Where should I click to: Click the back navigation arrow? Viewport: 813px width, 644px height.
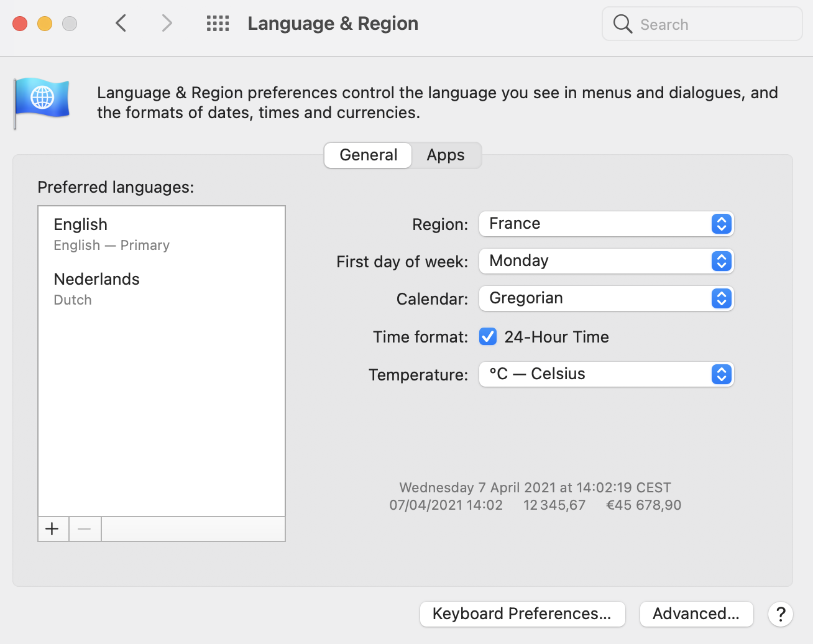(x=121, y=24)
